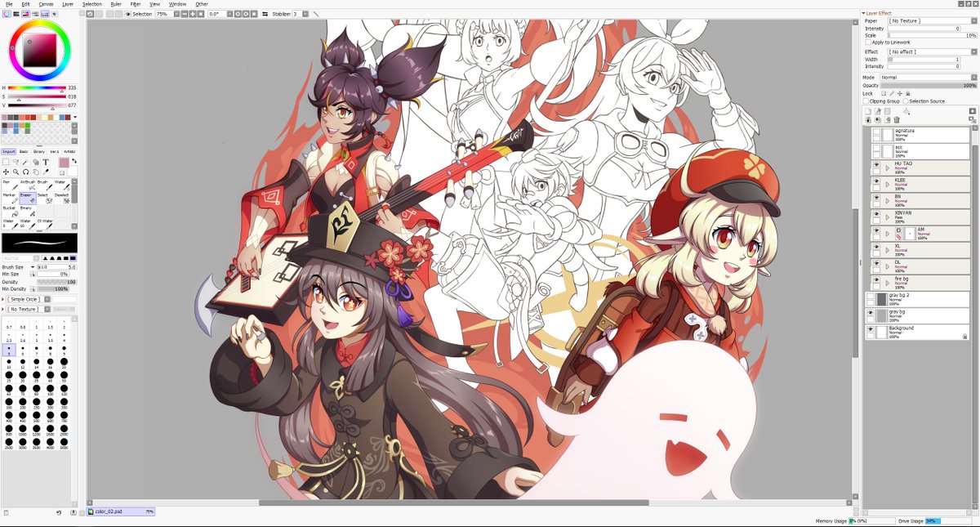The width and height of the screenshot is (980, 527).
Task: Select the acc layer
Action: (919, 151)
